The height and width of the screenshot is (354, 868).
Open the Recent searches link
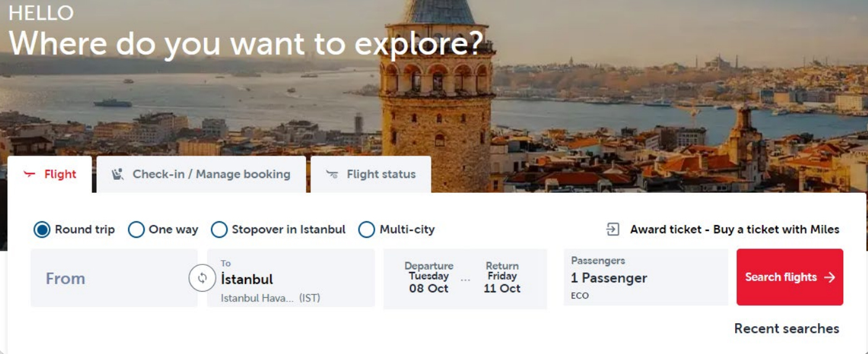tap(786, 329)
